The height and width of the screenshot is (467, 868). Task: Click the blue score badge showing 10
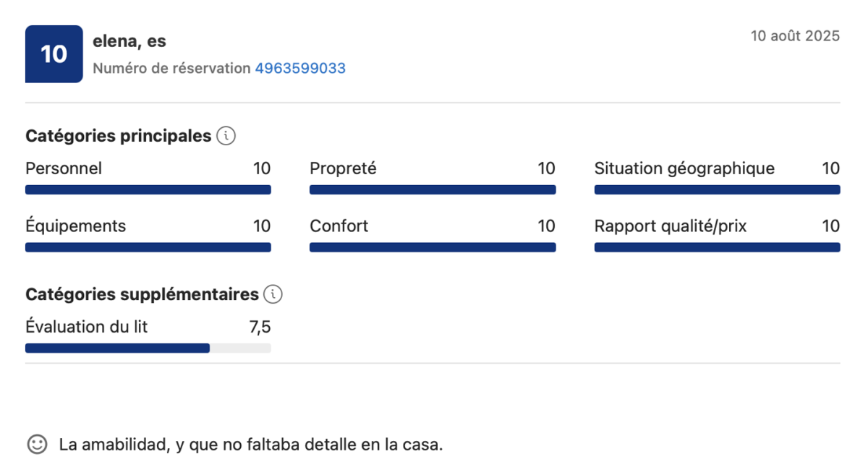[x=54, y=54]
